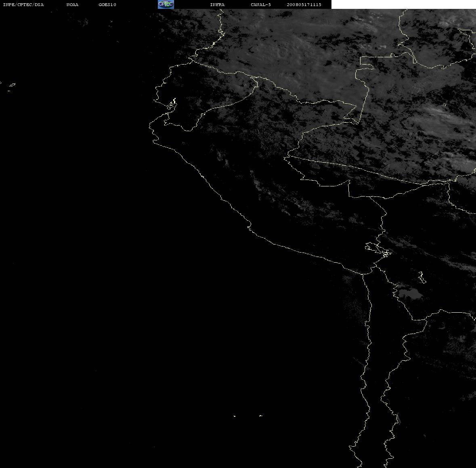Click the INPE/CPTEC/DSA header text
476x468 pixels.
coord(23,4)
